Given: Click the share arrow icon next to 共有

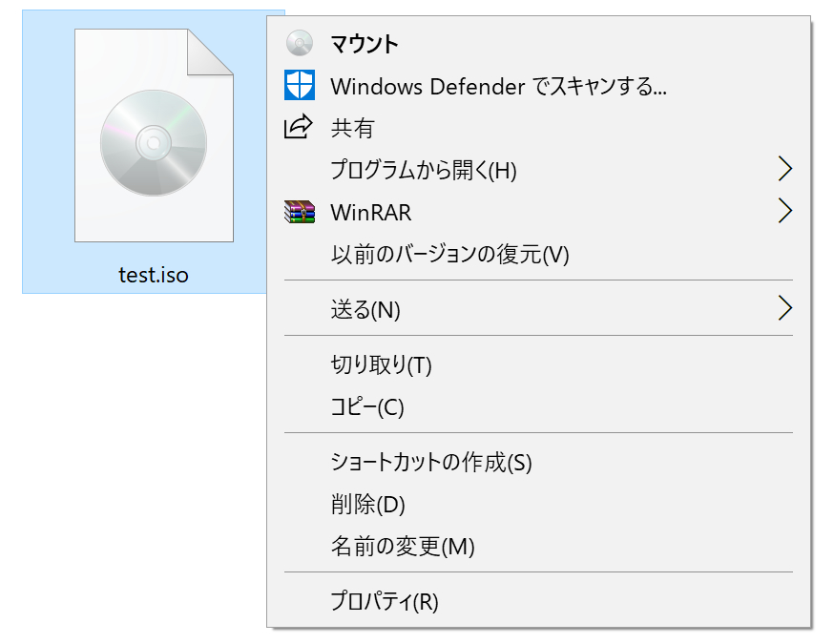Looking at the screenshot, I should (x=300, y=128).
